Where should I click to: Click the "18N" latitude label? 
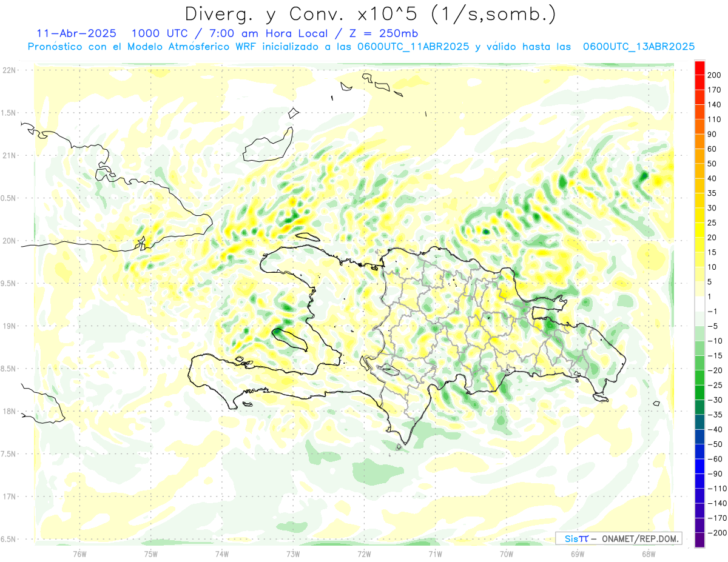click(x=8, y=412)
